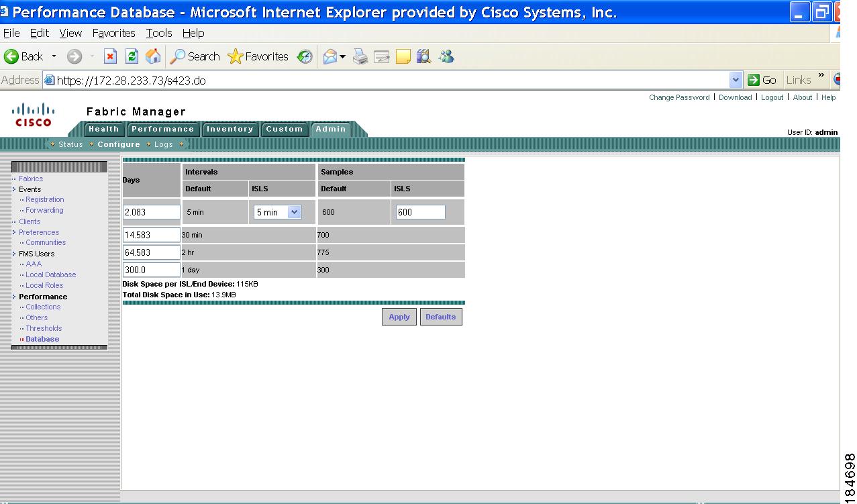
Task: Open the address bar dropdown arrow
Action: coord(736,80)
